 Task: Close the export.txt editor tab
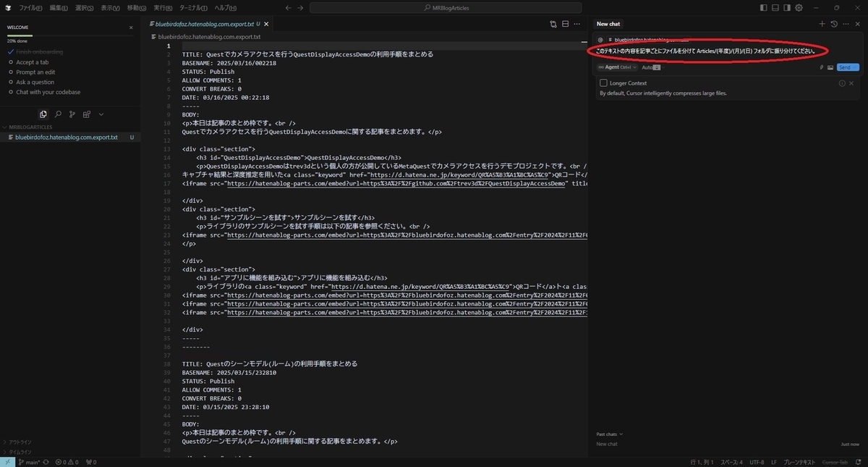point(267,24)
